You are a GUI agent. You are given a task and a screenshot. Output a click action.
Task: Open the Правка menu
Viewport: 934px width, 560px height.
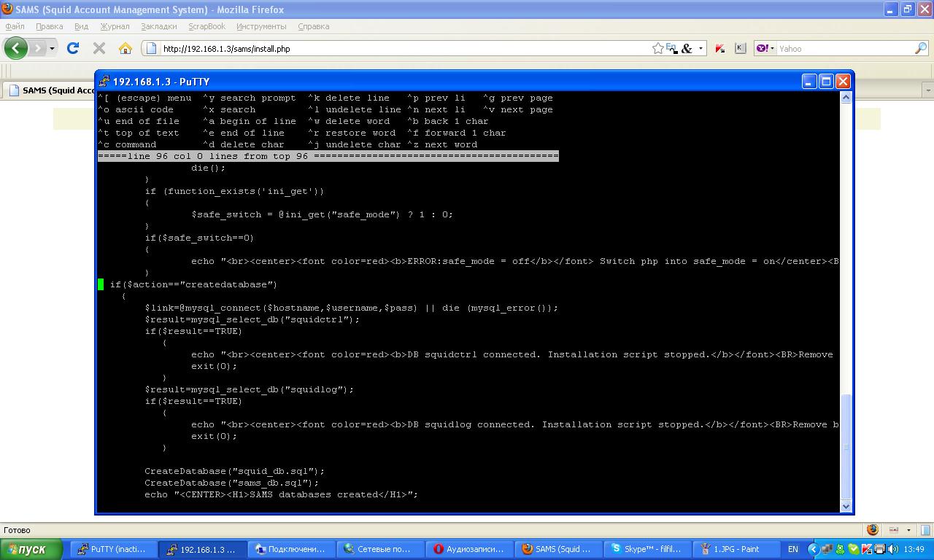(x=50, y=26)
